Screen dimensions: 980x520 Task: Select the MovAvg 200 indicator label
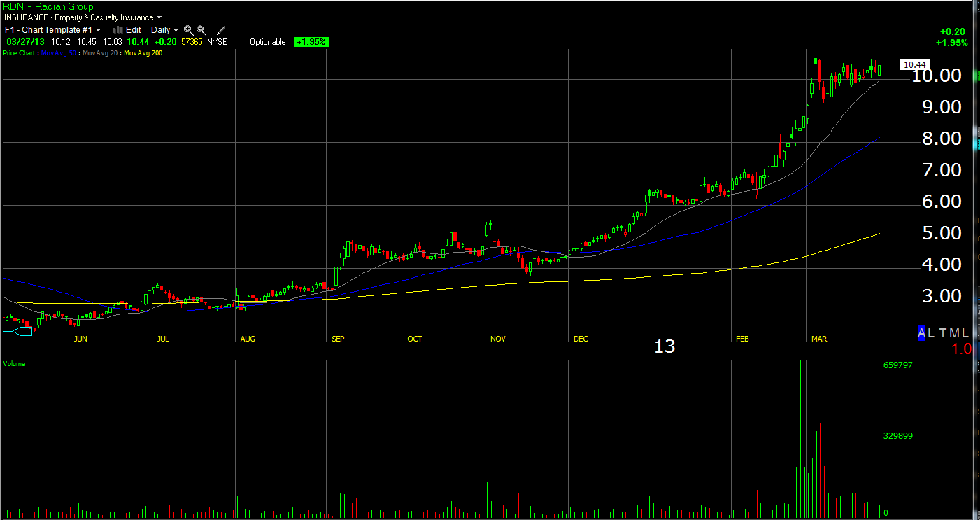click(x=143, y=52)
